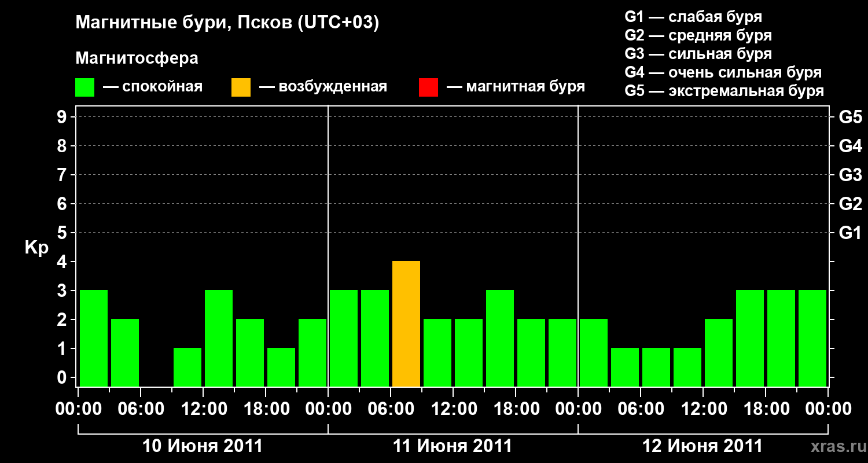Click the '18:00' time label for 10 June
This screenshot has width=868, height=463.
[266, 409]
